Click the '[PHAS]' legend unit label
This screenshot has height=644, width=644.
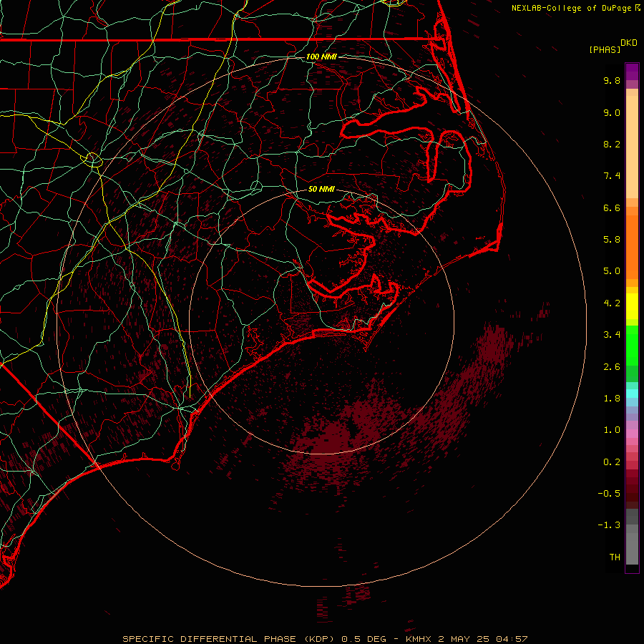tap(605, 49)
